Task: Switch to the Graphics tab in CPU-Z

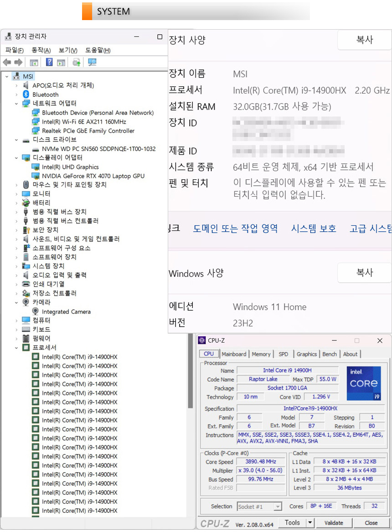Action: [x=306, y=354]
